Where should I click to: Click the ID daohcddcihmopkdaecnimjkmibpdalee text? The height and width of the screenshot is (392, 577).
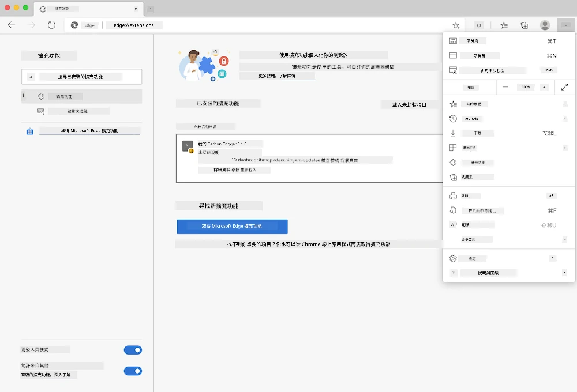click(x=276, y=160)
